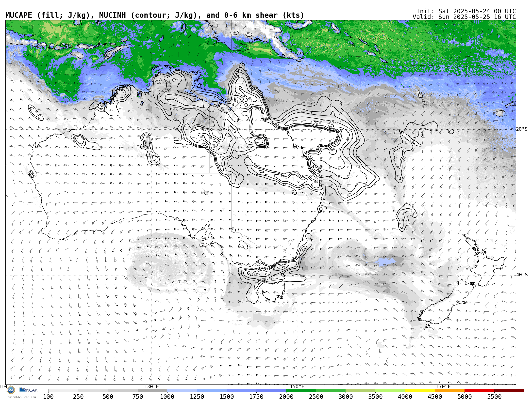Click the island of Tasmania on the map
532x400 pixels.
[273, 290]
